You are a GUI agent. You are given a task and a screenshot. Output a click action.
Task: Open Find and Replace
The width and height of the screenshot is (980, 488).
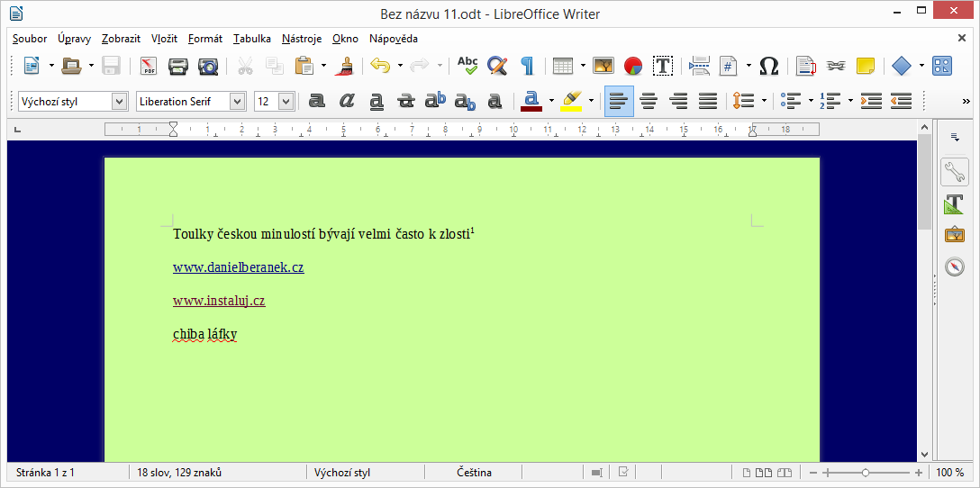497,66
